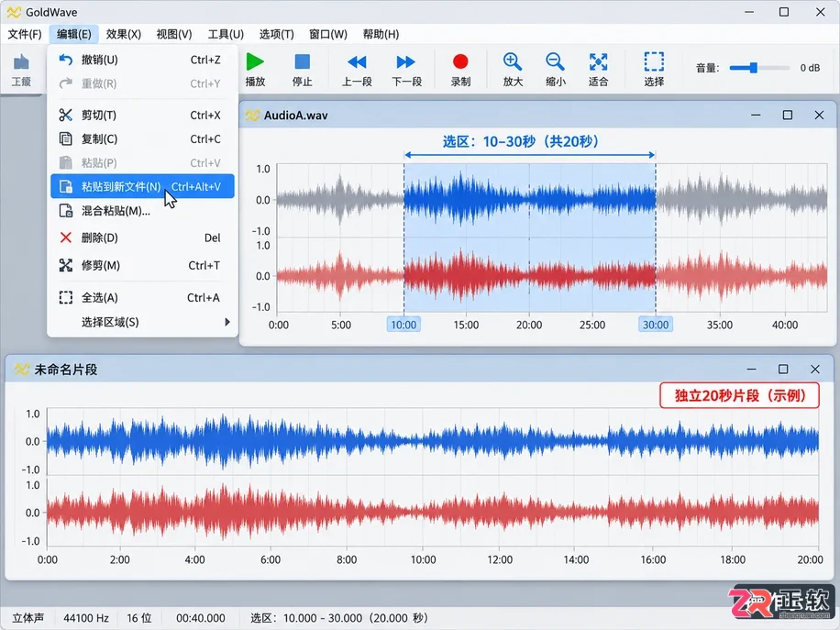
Task: Click the AudioA.wav window title
Action: pos(295,116)
